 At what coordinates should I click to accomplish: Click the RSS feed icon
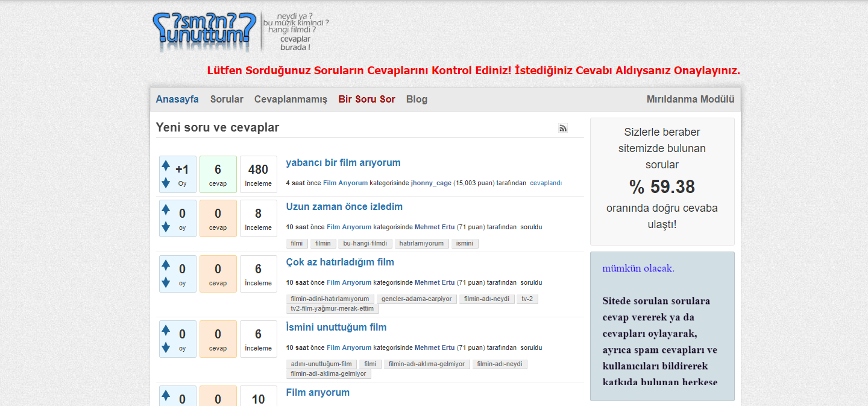click(x=562, y=128)
